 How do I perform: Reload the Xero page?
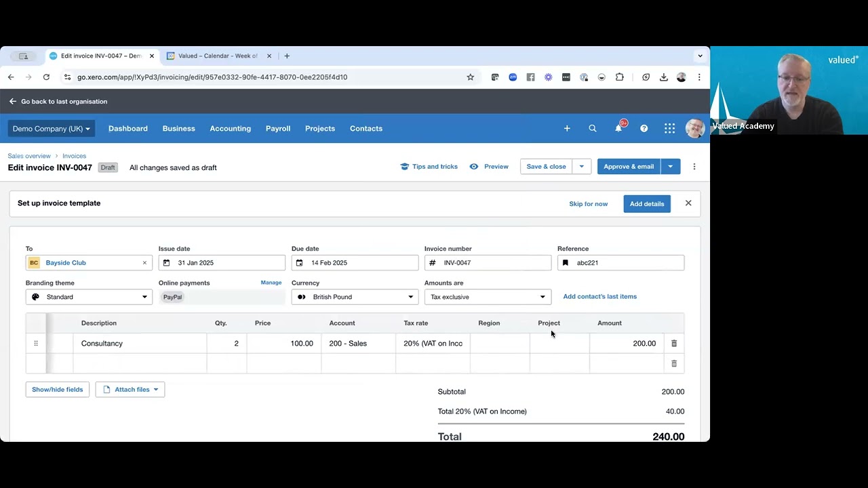46,77
